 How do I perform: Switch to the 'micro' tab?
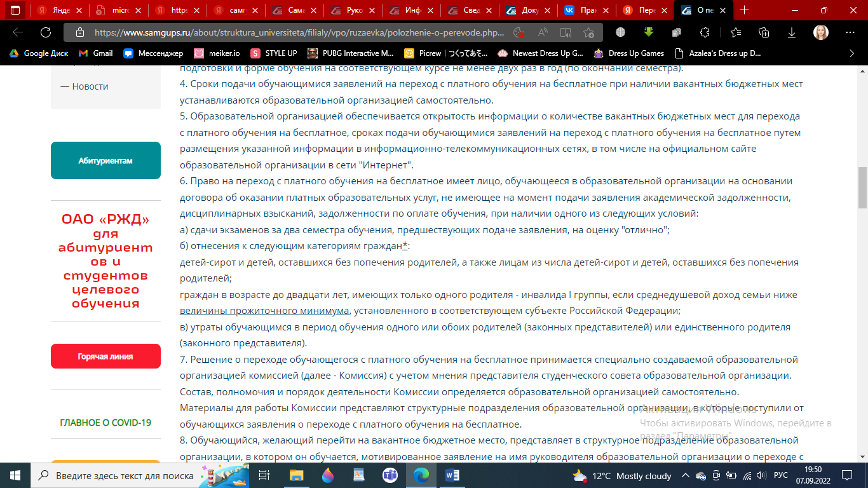[119, 10]
